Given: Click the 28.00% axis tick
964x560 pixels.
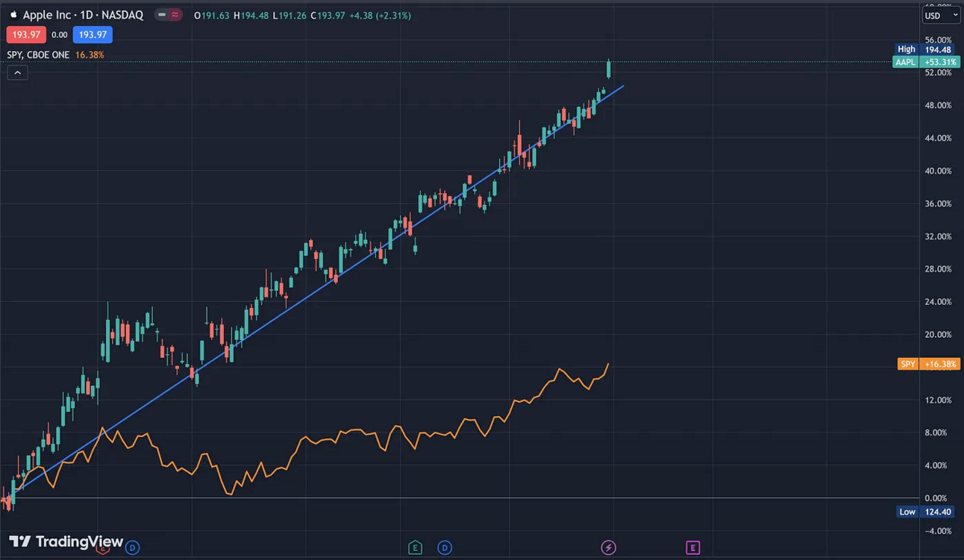Looking at the screenshot, I should [x=938, y=269].
